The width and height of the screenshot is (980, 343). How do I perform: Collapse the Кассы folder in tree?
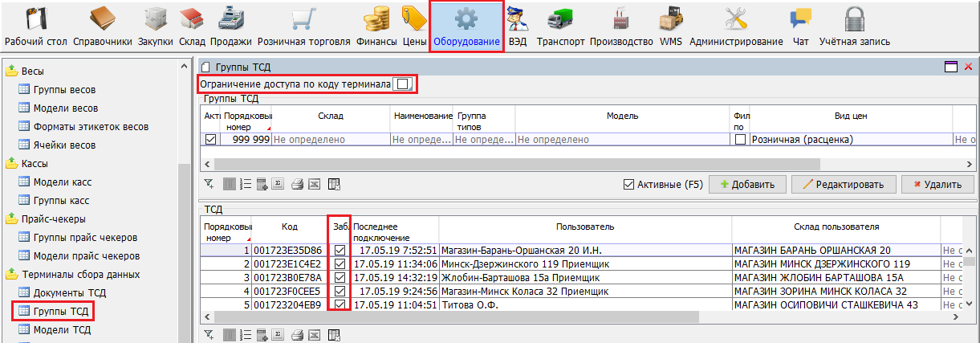coord(12,164)
